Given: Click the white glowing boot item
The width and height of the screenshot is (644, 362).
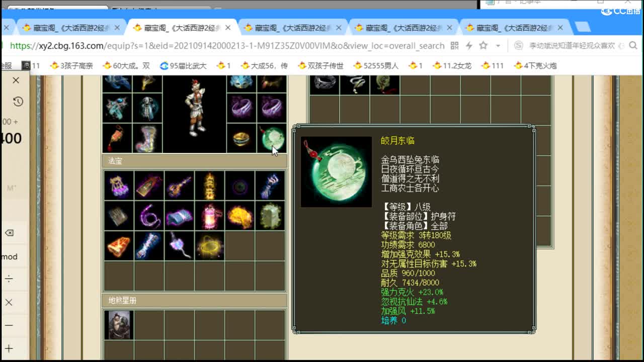Looking at the screenshot, I should tap(147, 138).
